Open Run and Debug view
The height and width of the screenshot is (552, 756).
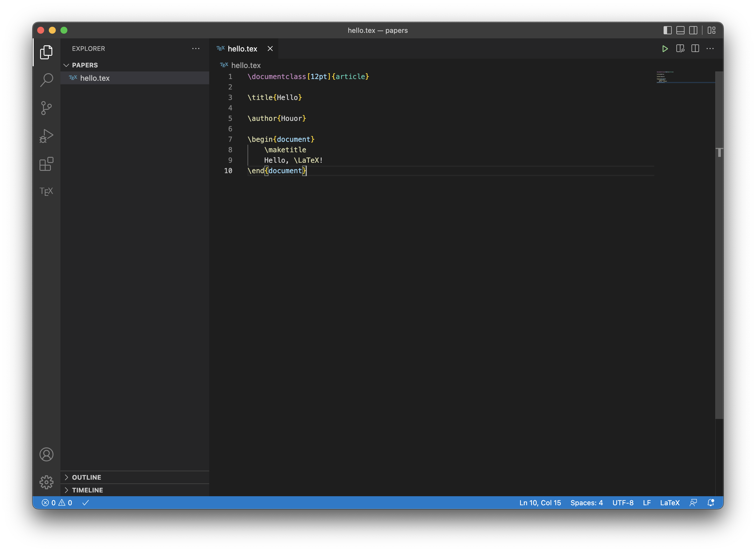pos(46,136)
